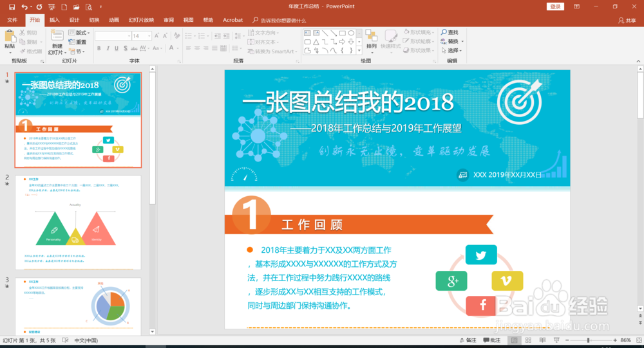Toggle text shadow formatting
The image size is (644, 348).
tap(126, 48)
